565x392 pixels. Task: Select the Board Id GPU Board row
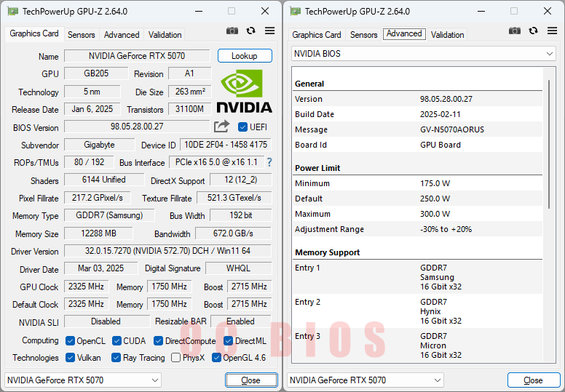click(417, 145)
